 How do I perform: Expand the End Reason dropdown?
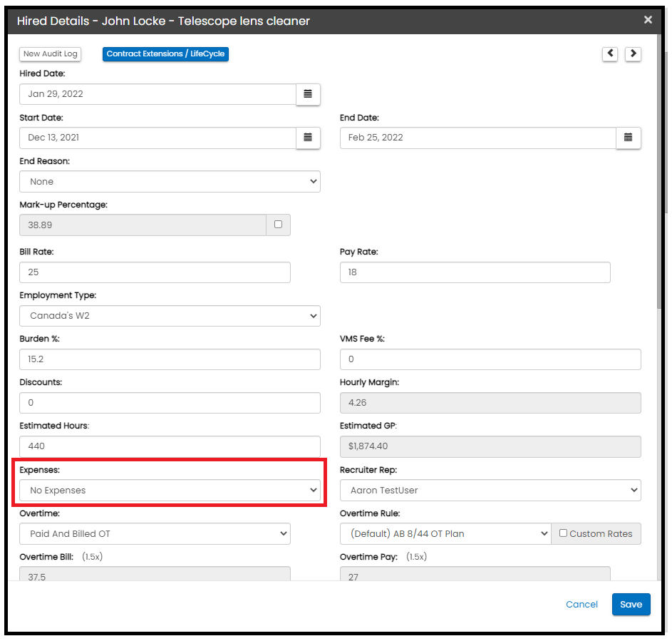click(x=170, y=181)
